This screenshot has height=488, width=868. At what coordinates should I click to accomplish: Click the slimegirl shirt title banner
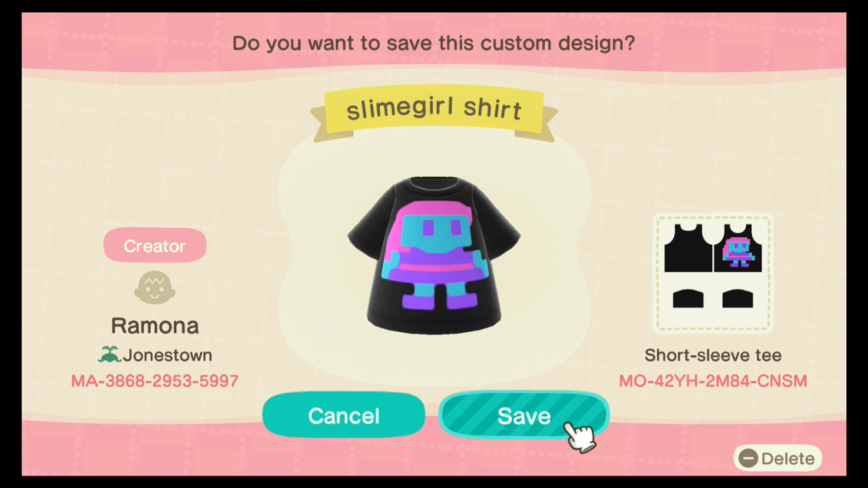[x=433, y=109]
